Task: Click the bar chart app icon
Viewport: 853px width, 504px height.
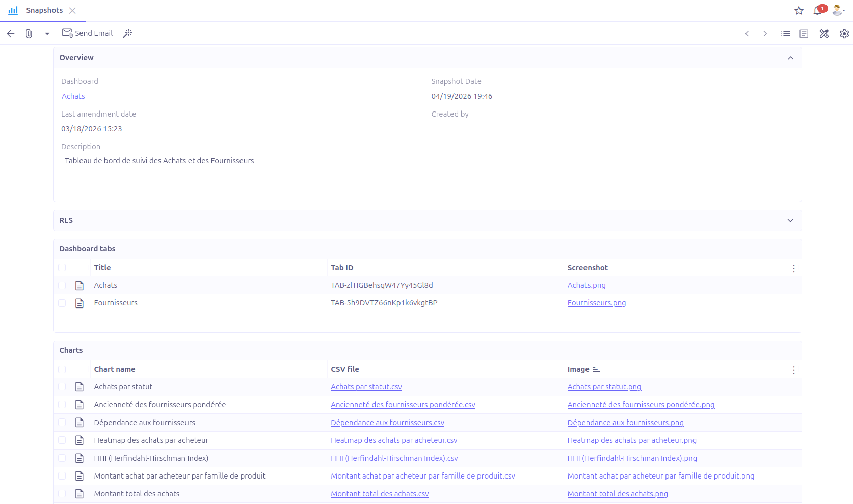Action: (x=13, y=10)
